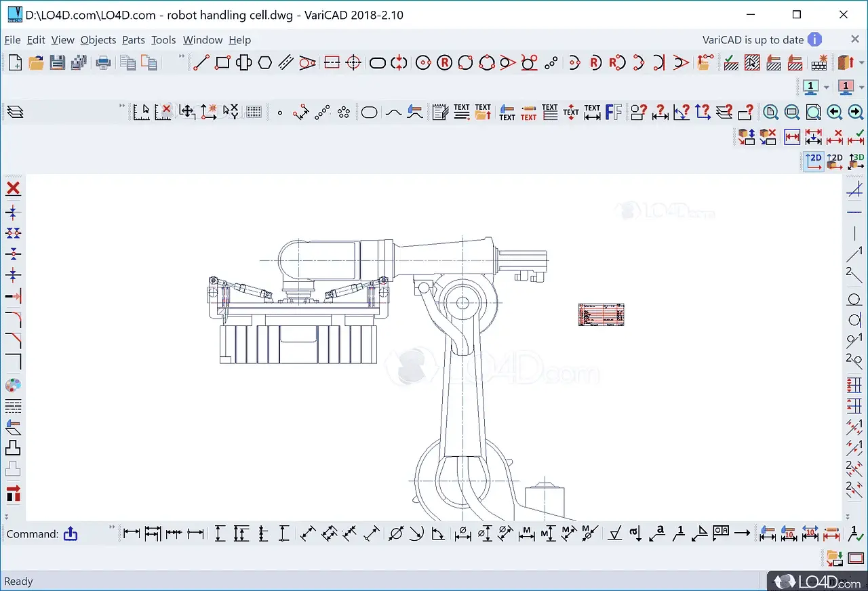Screen dimensions: 868x591
Task: Click the red X delete tool
Action: (x=13, y=188)
